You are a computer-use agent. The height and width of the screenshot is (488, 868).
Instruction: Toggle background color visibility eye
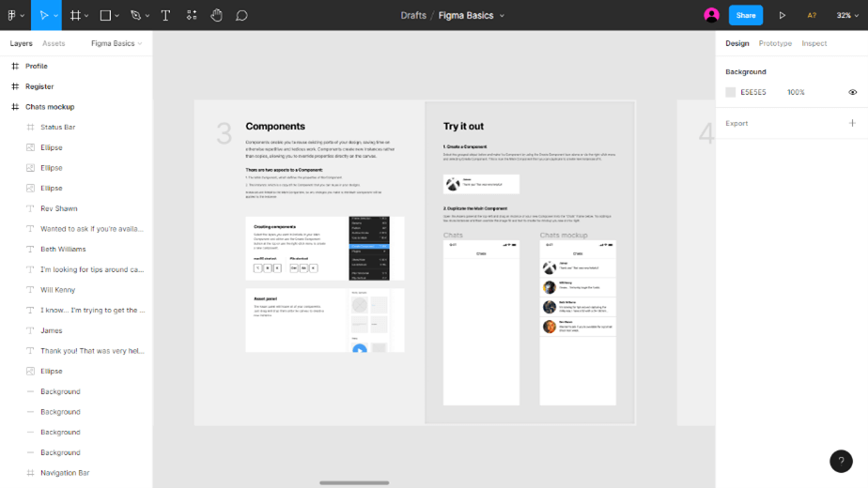click(x=853, y=92)
